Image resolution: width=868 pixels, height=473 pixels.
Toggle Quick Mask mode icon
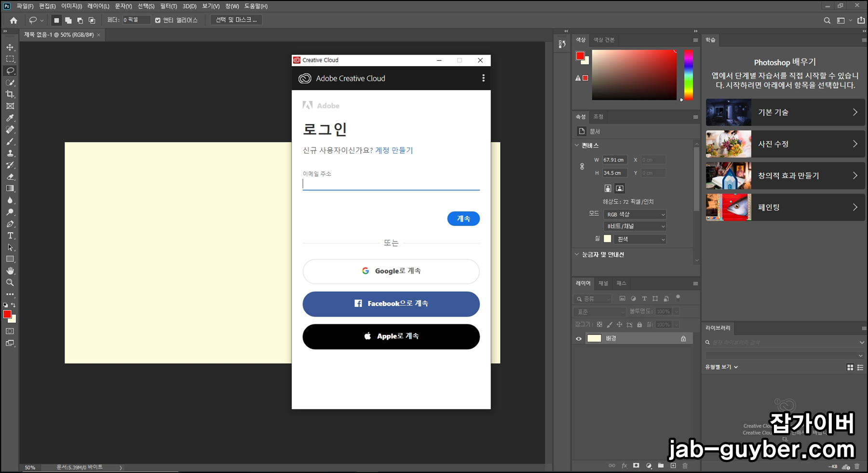pyautogui.click(x=10, y=331)
